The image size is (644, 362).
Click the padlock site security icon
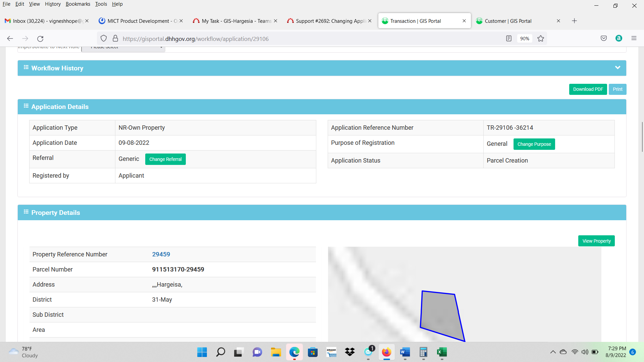(x=115, y=39)
